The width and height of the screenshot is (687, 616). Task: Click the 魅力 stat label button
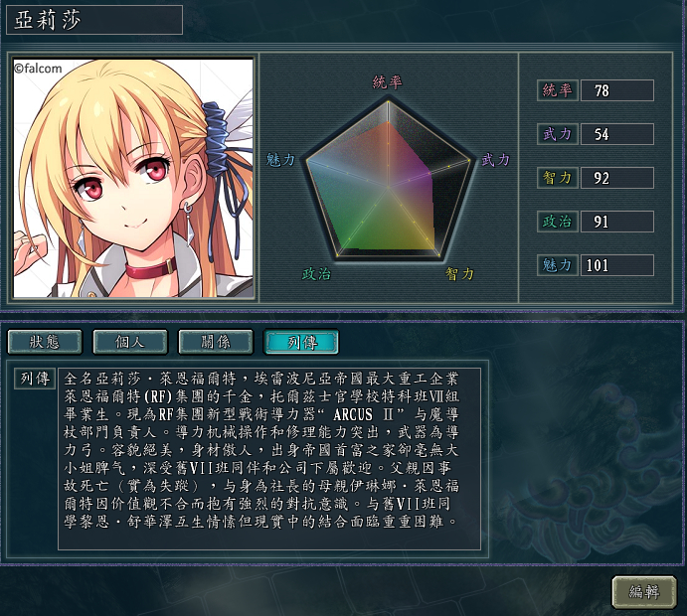558,265
